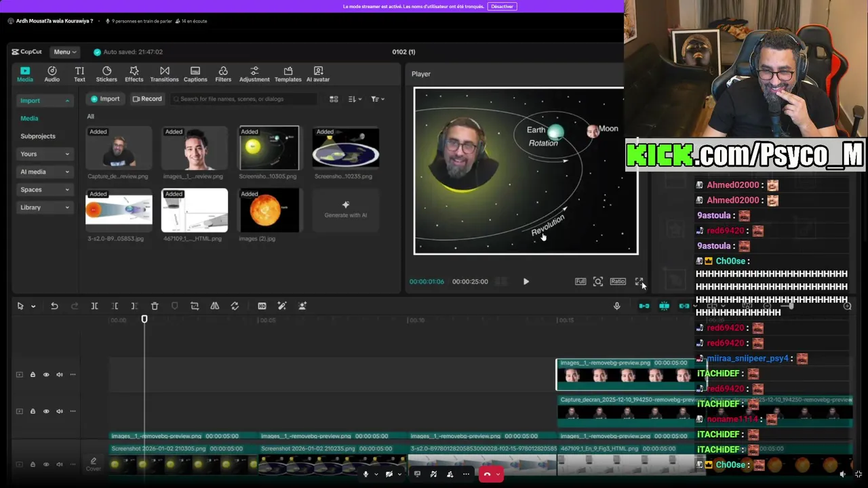The image size is (868, 488).
Task: Click the crop icon in timeline toolbar
Action: click(195, 306)
